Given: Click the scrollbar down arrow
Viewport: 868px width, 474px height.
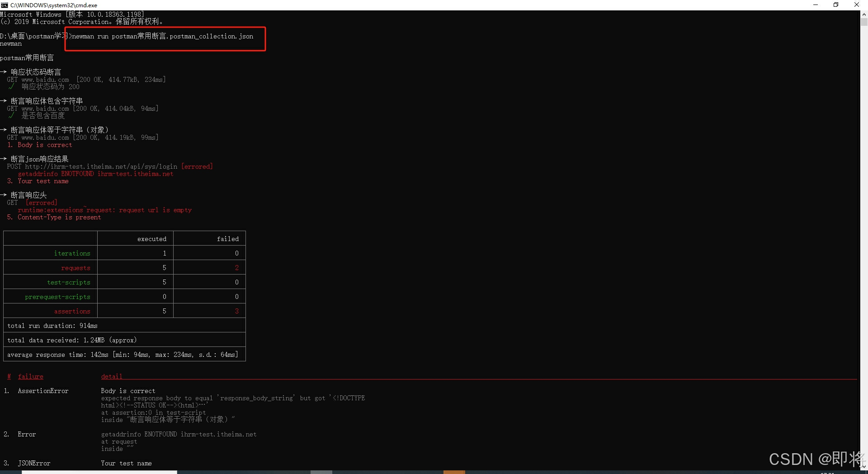Looking at the screenshot, I should (x=864, y=466).
